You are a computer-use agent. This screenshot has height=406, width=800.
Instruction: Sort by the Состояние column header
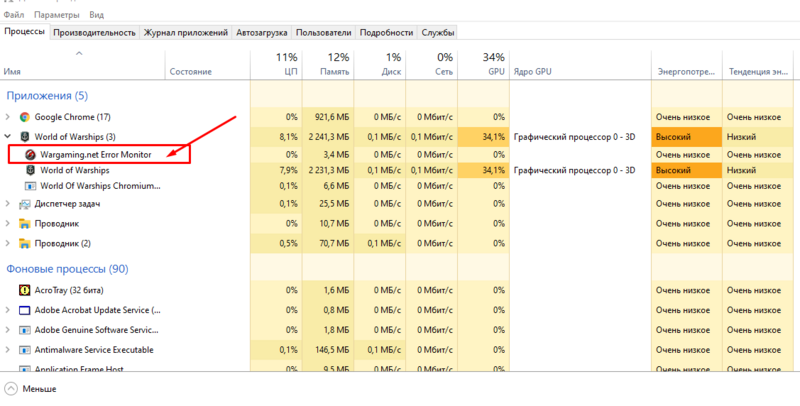click(x=208, y=65)
